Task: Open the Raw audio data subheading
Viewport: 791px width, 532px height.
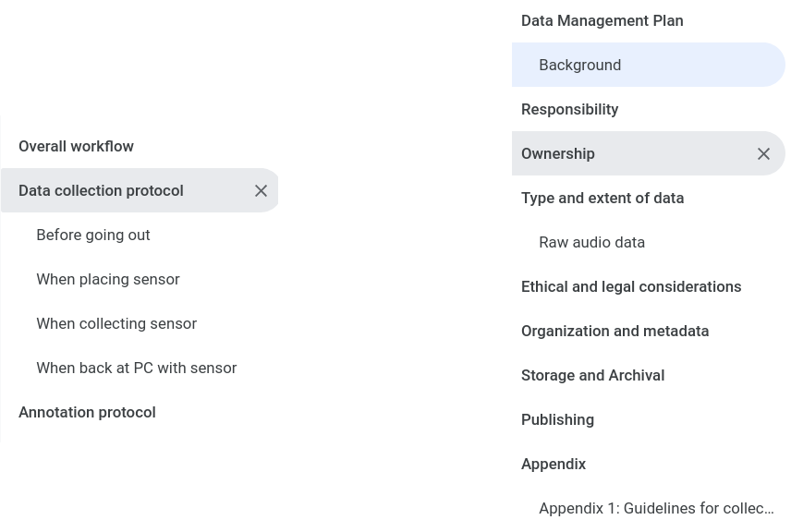Action: [x=591, y=242]
